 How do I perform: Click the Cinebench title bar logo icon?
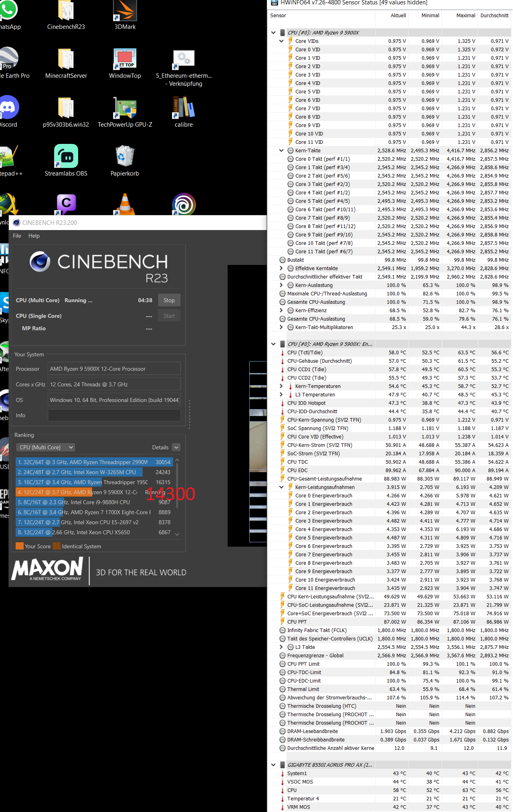16,223
